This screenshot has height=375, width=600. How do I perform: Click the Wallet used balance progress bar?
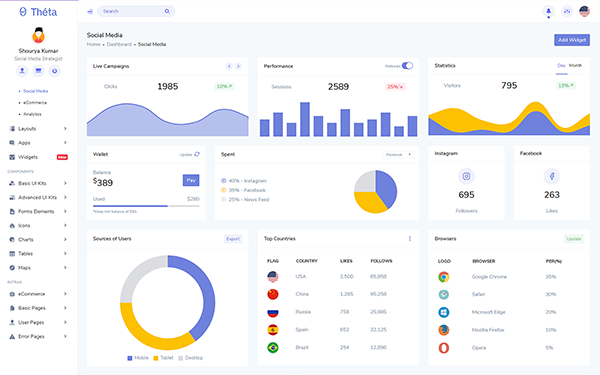[x=146, y=206]
